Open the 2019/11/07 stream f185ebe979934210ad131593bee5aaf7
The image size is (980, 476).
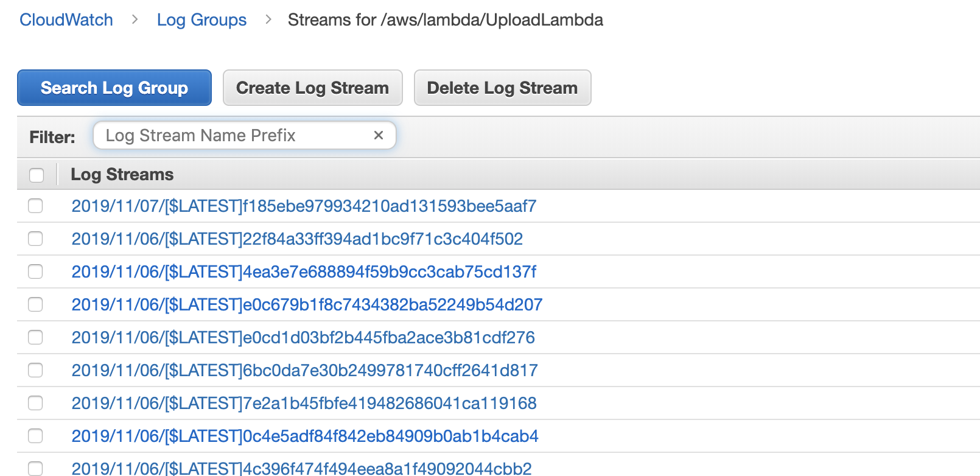point(304,206)
